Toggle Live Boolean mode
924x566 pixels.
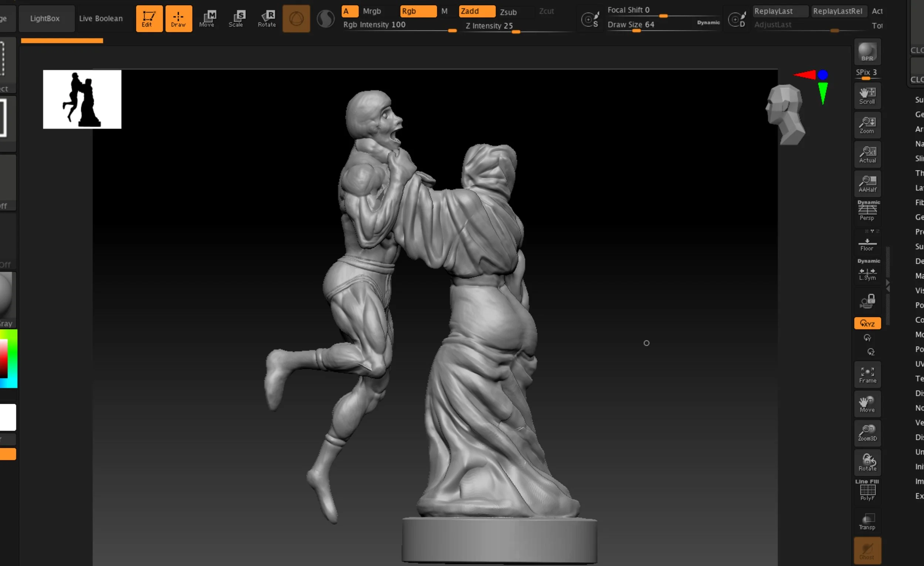click(101, 18)
